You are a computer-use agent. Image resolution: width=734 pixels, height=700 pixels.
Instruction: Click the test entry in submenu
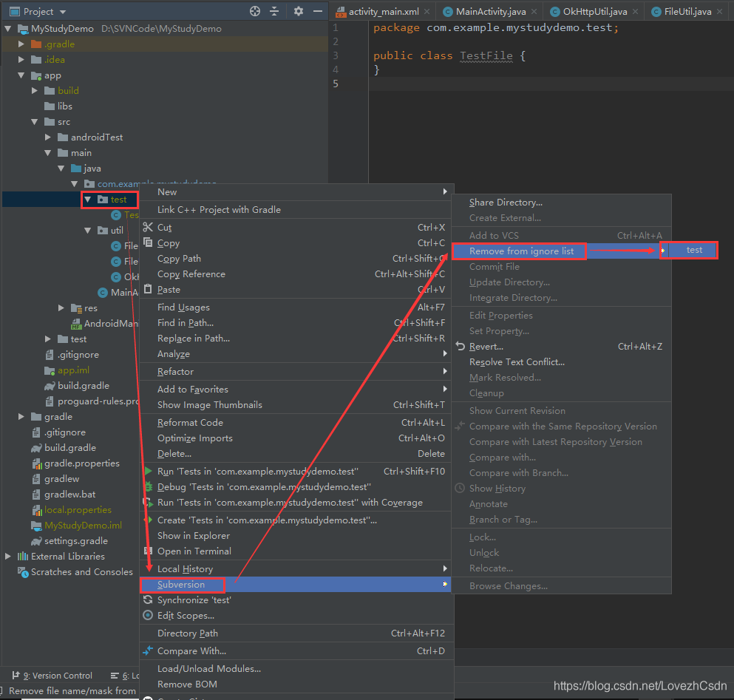[x=694, y=250]
